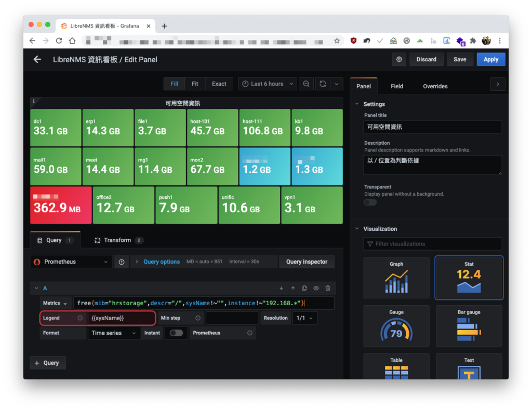532x410 pixels.
Task: Open dashboard settings gear icon
Action: [x=399, y=59]
